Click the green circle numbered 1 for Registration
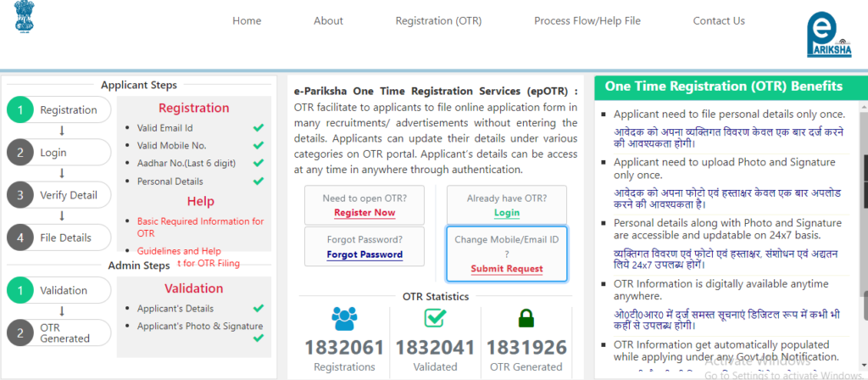This screenshot has width=868, height=380. pyautogui.click(x=20, y=109)
